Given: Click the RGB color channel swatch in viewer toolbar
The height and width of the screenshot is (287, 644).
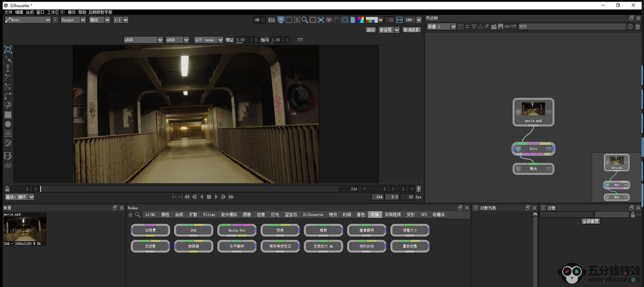Looking at the screenshot, I should click(x=371, y=20).
